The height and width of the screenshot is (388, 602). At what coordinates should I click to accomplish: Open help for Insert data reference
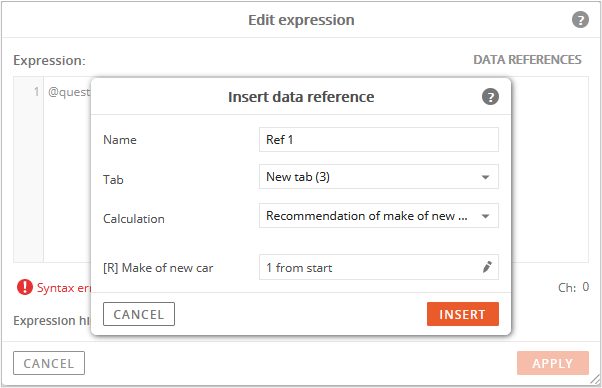point(490,96)
